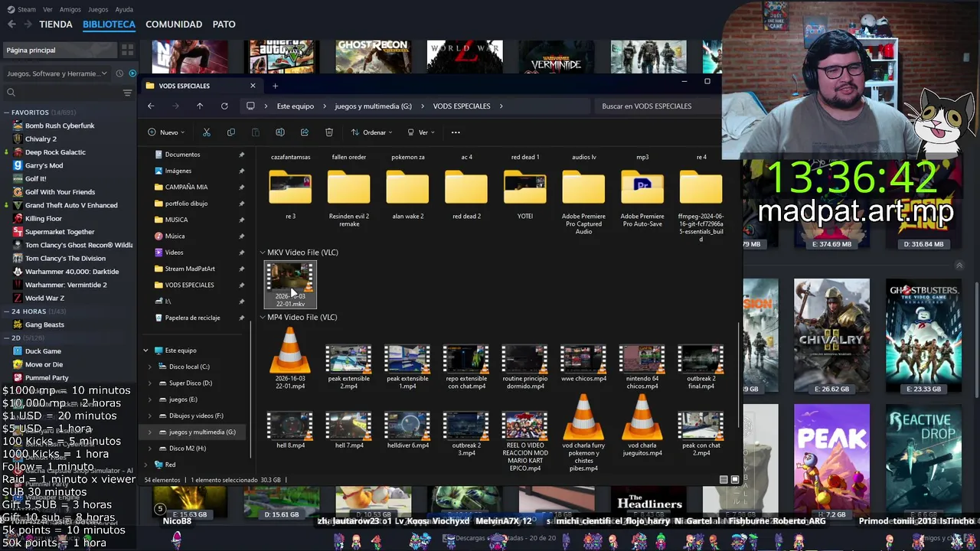Collapse the MP4 Video File group

(263, 318)
